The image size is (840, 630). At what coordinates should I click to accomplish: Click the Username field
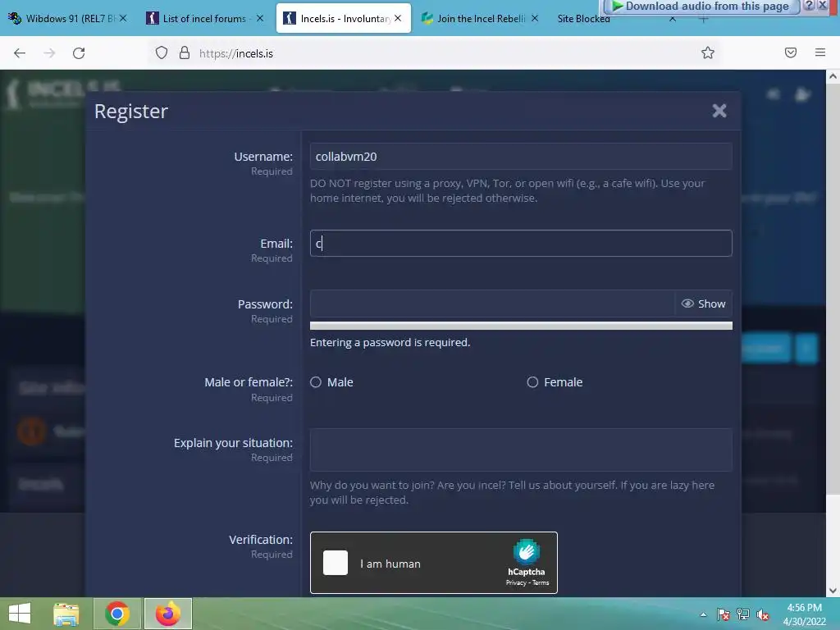pos(521,157)
